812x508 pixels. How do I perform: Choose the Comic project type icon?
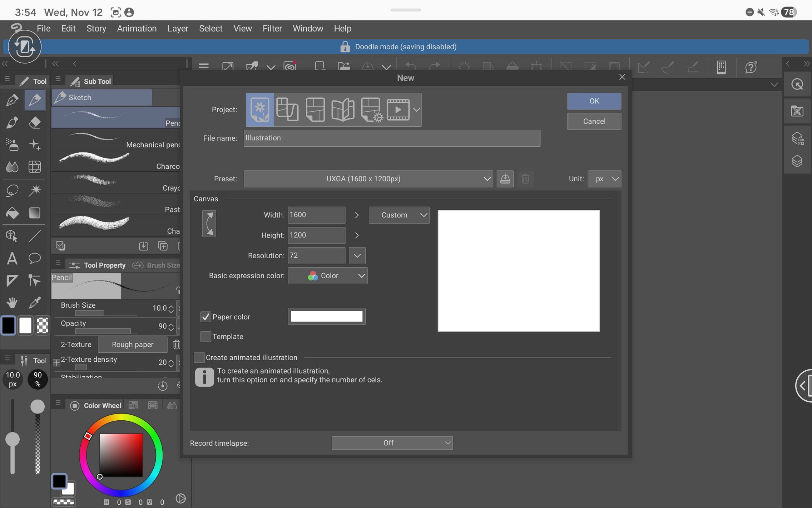pos(315,109)
